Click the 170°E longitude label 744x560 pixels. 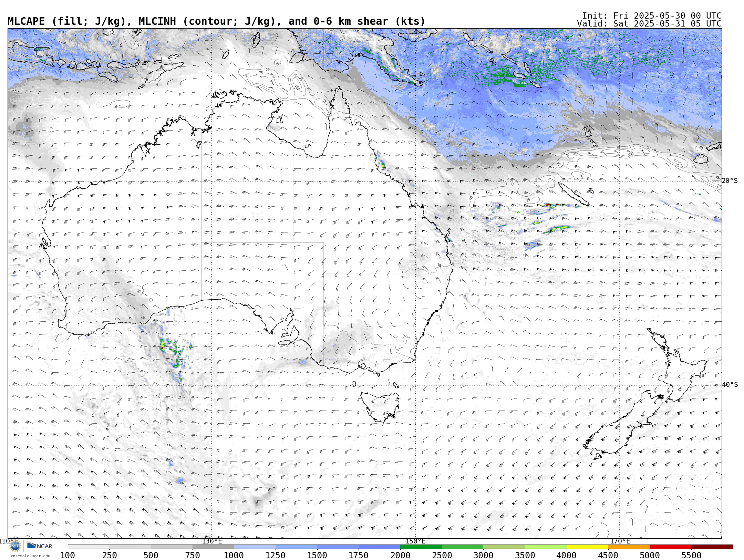(620, 541)
